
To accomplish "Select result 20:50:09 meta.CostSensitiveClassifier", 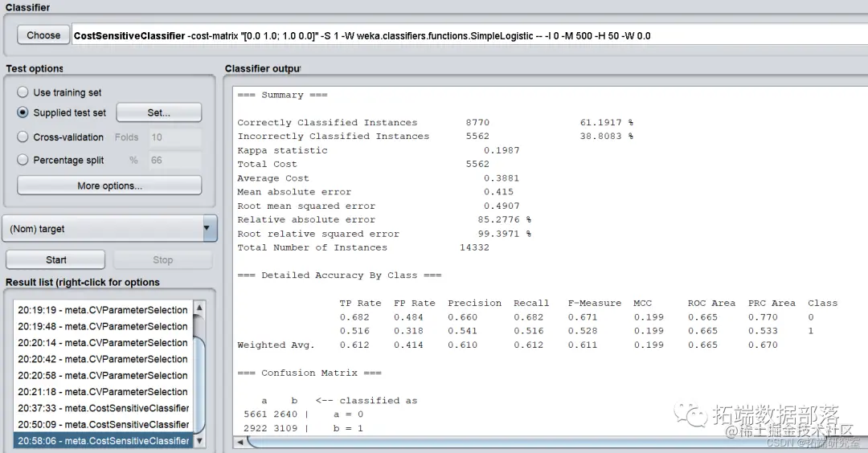I will click(x=103, y=424).
